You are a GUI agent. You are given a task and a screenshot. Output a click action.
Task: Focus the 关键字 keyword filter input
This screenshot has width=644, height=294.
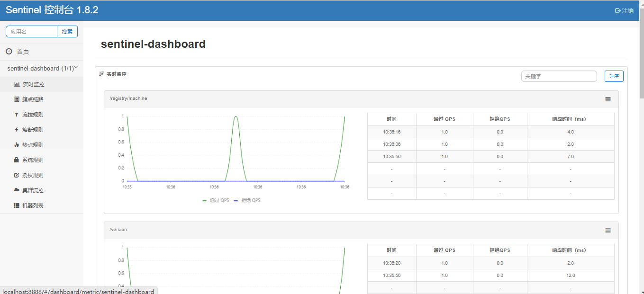tap(559, 76)
